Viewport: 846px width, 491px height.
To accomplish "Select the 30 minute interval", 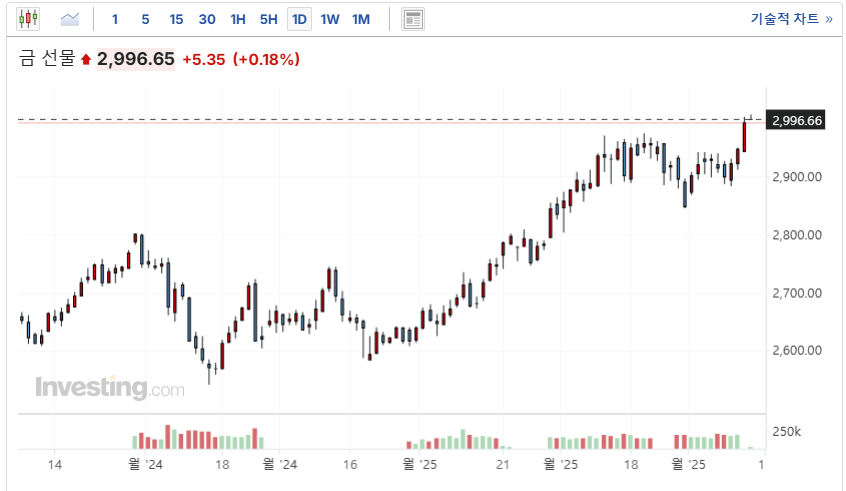I will pyautogui.click(x=207, y=19).
